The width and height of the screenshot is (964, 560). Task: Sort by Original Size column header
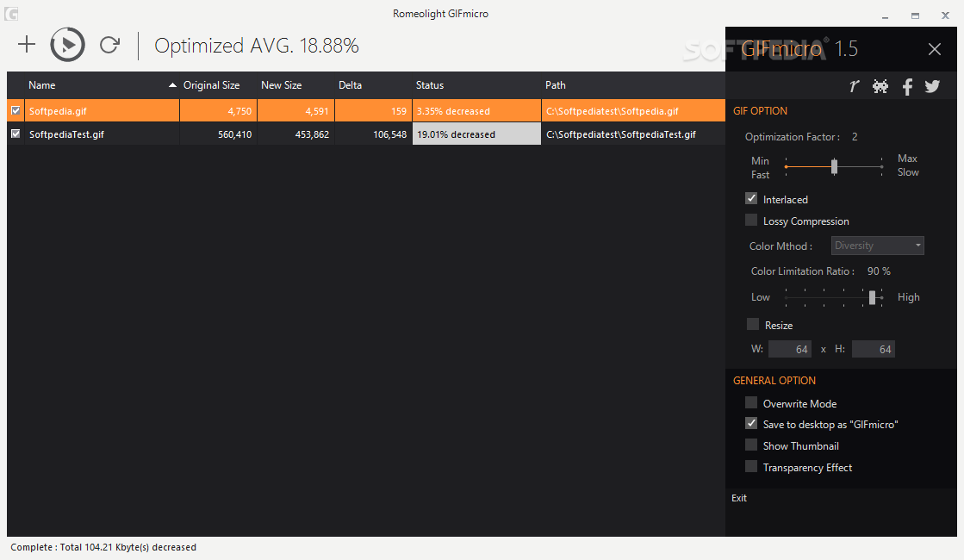211,85
